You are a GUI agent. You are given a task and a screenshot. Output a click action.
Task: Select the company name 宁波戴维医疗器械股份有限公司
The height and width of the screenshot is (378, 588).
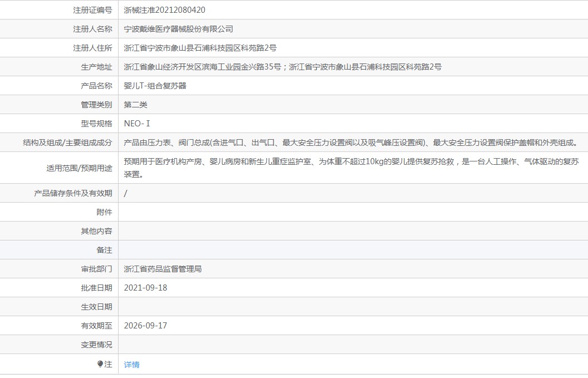point(179,29)
